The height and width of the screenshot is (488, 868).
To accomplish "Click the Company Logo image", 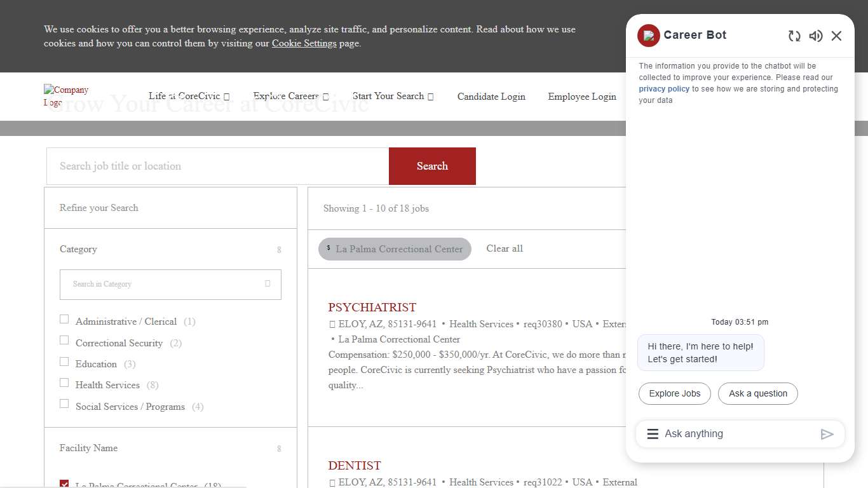I will click(x=66, y=96).
